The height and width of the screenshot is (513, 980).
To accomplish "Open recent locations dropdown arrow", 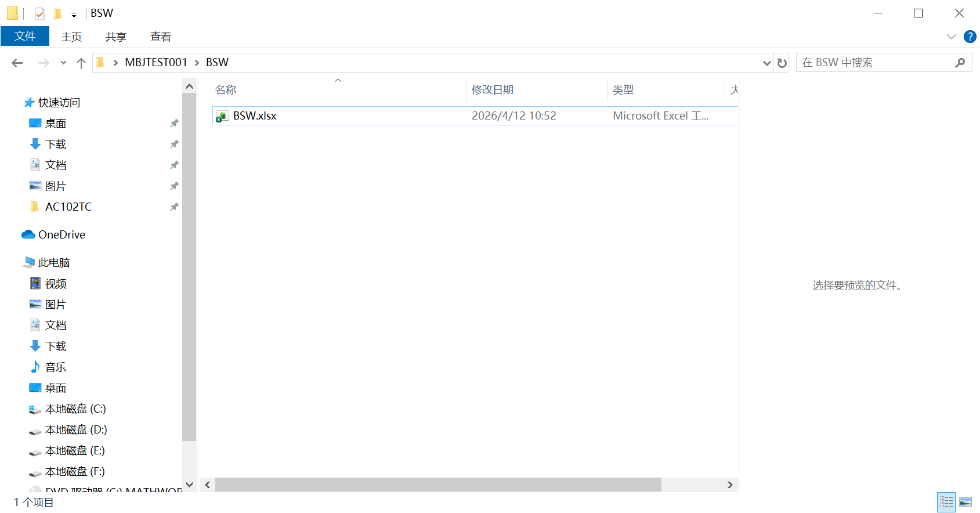I will [x=63, y=63].
